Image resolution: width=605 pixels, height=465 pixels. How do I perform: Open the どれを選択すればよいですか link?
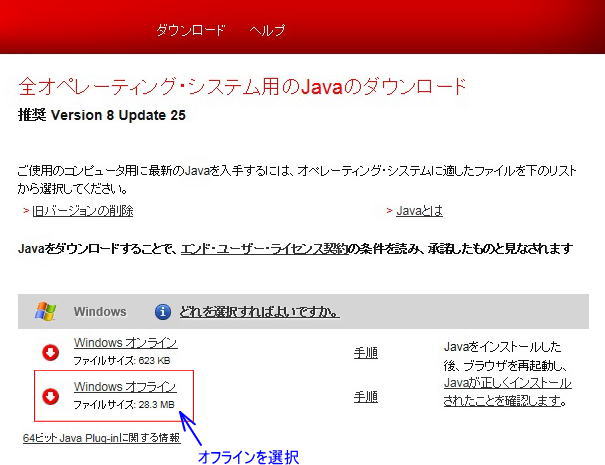pyautogui.click(x=259, y=311)
